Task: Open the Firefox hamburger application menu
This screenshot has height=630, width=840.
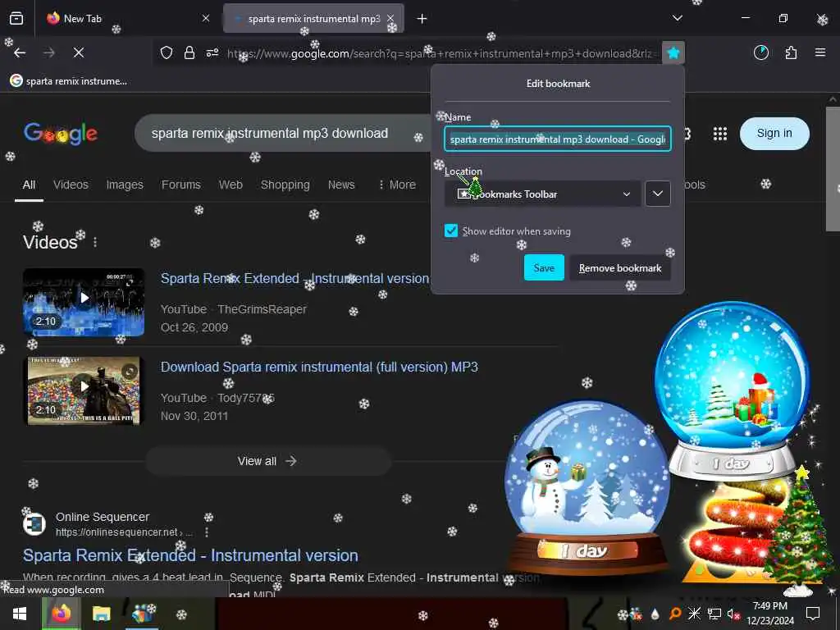Action: 820,52
